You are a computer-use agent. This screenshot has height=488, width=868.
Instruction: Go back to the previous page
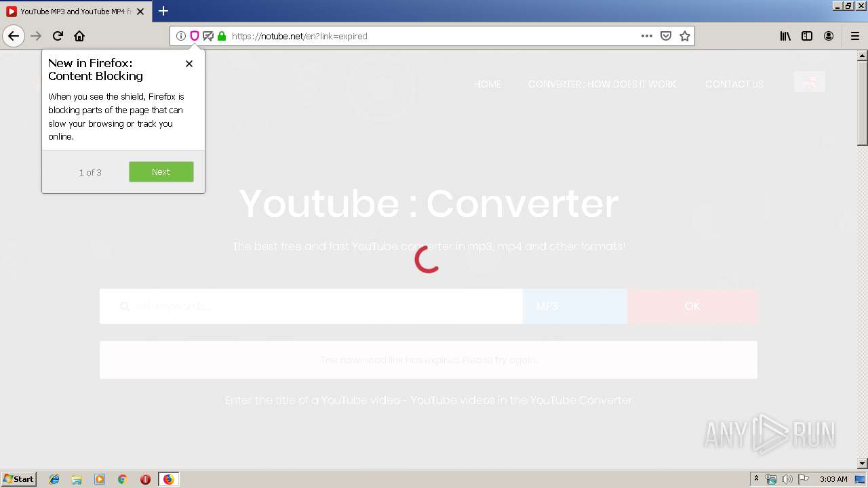coord(14,36)
